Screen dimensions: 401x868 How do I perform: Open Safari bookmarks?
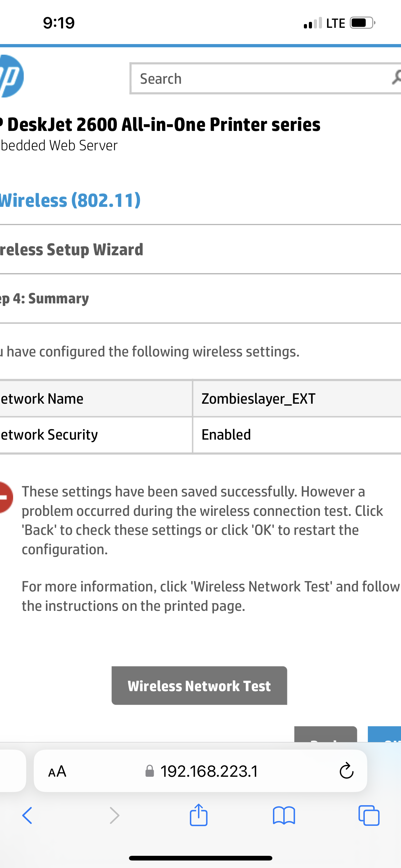pyautogui.click(x=284, y=816)
